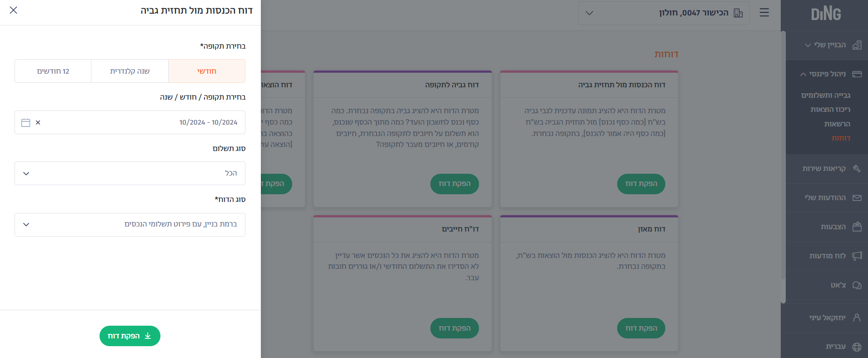868x358 pixels.
Task: Select 12 חודשים period option
Action: coord(53,71)
